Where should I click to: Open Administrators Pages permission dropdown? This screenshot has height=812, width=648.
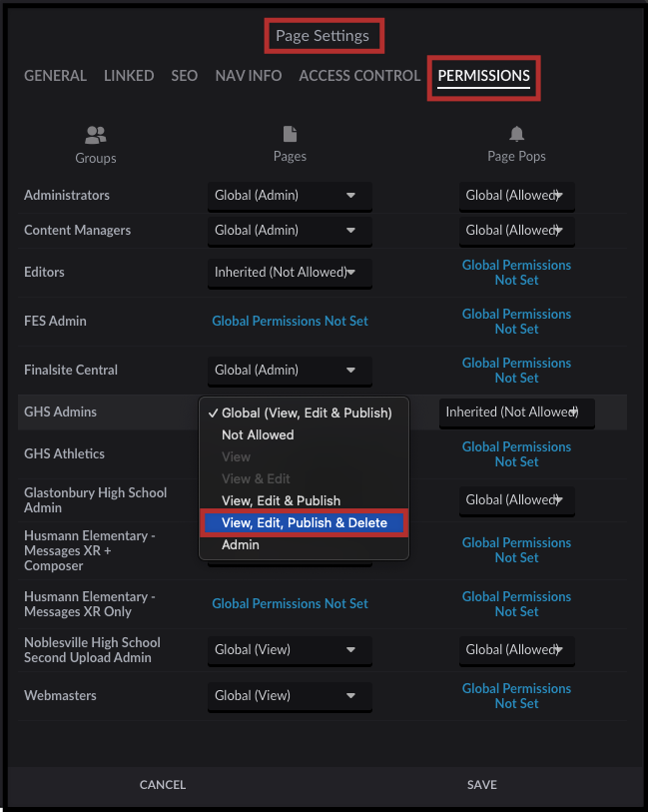(290, 196)
